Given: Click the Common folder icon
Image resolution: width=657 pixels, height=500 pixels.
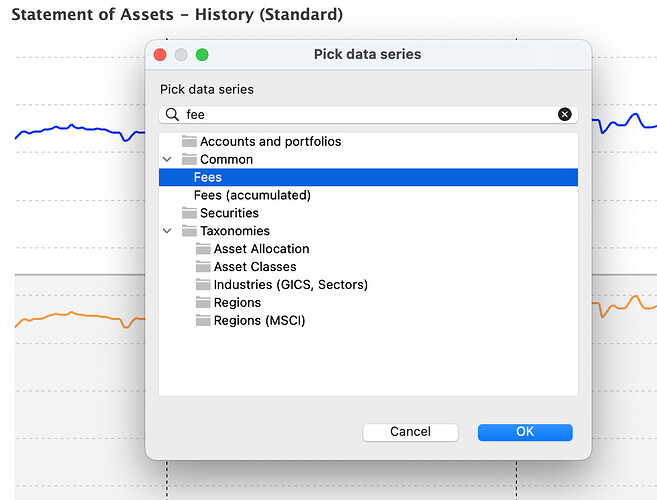Looking at the screenshot, I should (x=189, y=160).
